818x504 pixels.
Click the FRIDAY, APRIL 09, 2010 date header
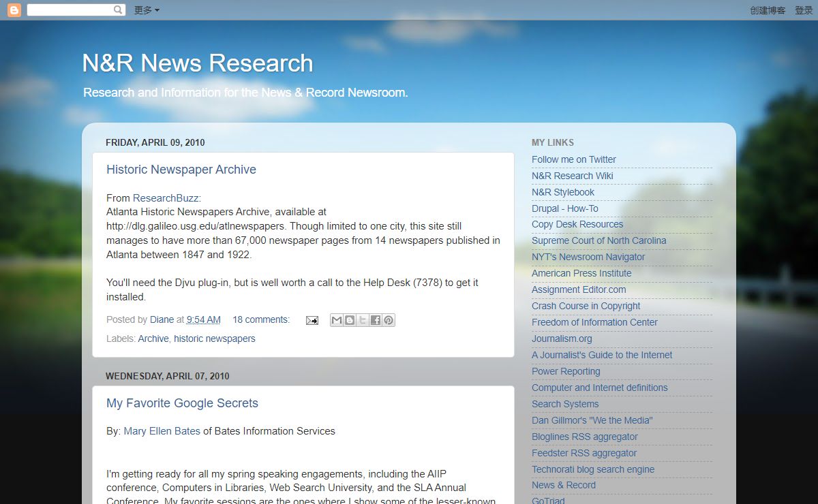tap(155, 142)
